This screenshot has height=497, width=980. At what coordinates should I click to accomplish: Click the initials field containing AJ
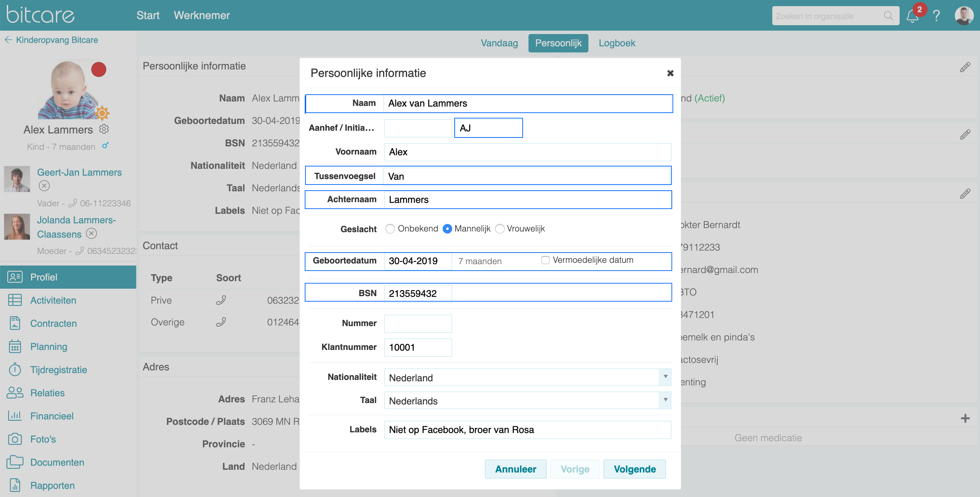point(489,128)
